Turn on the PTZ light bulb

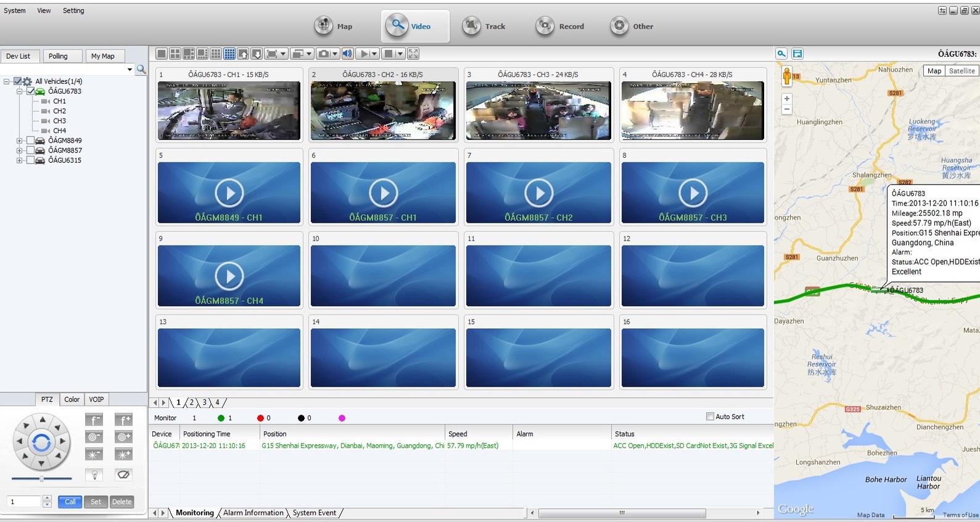(x=94, y=474)
